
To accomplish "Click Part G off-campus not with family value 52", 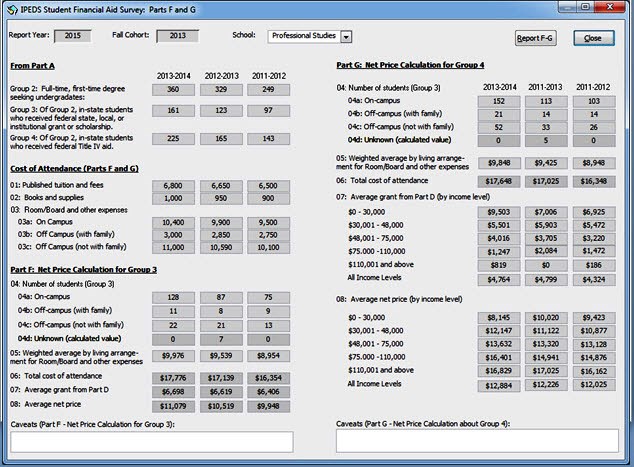I will pos(499,127).
